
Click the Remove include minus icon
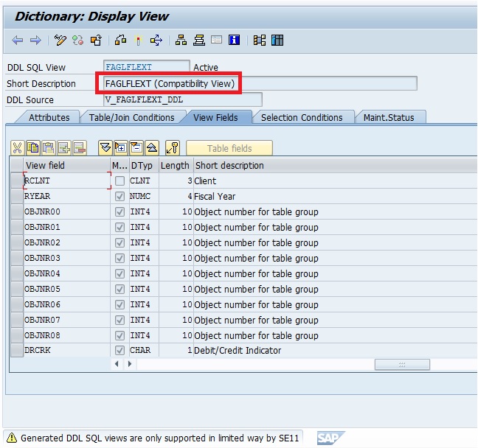(x=136, y=148)
